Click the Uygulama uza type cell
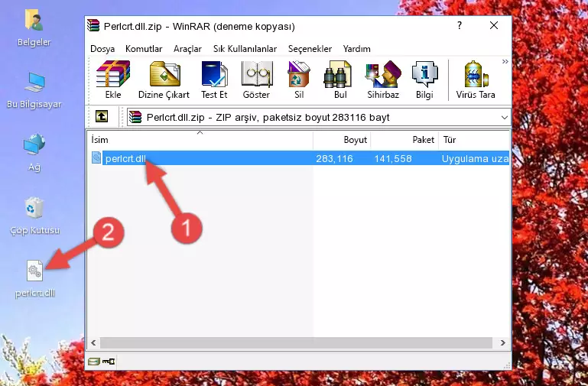 [475, 158]
